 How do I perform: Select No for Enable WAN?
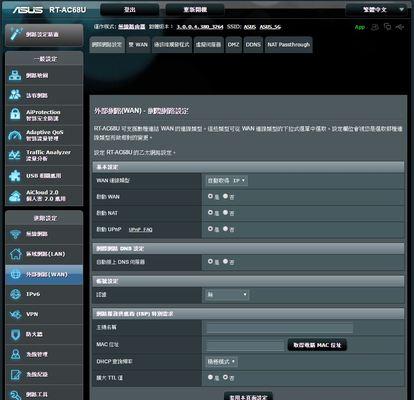point(225,196)
